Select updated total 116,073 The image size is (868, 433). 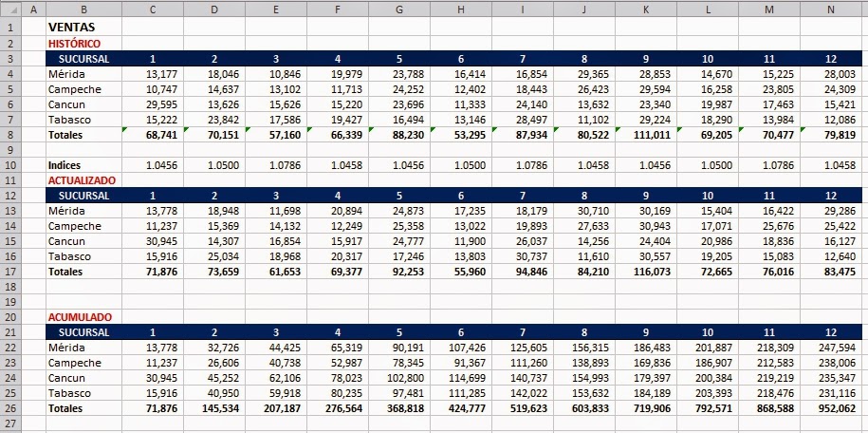click(646, 272)
